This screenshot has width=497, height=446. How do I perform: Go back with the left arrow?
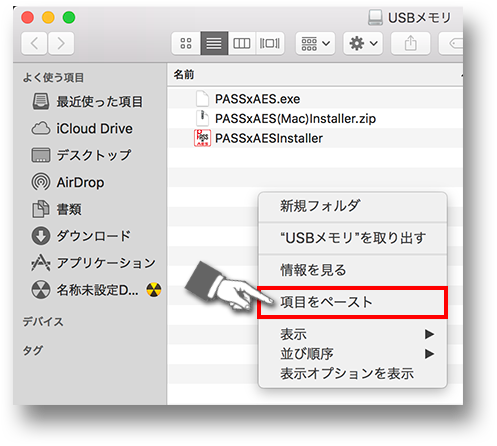coord(34,43)
